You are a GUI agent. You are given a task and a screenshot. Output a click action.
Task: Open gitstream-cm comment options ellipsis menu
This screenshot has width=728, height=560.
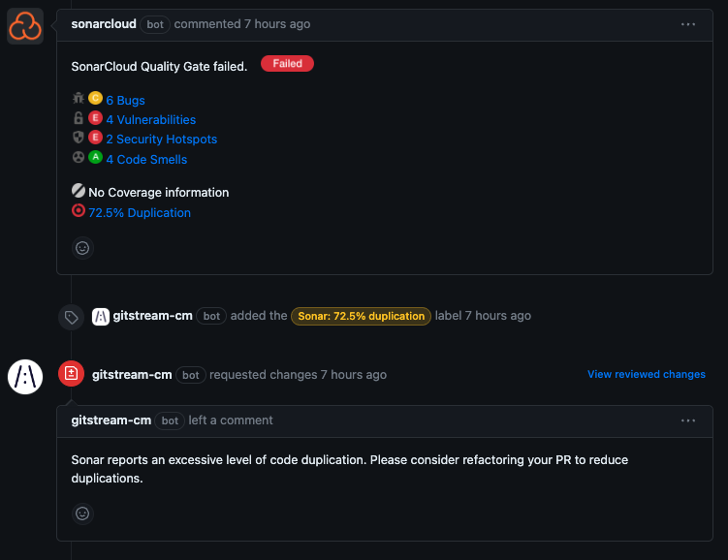pyautogui.click(x=687, y=420)
